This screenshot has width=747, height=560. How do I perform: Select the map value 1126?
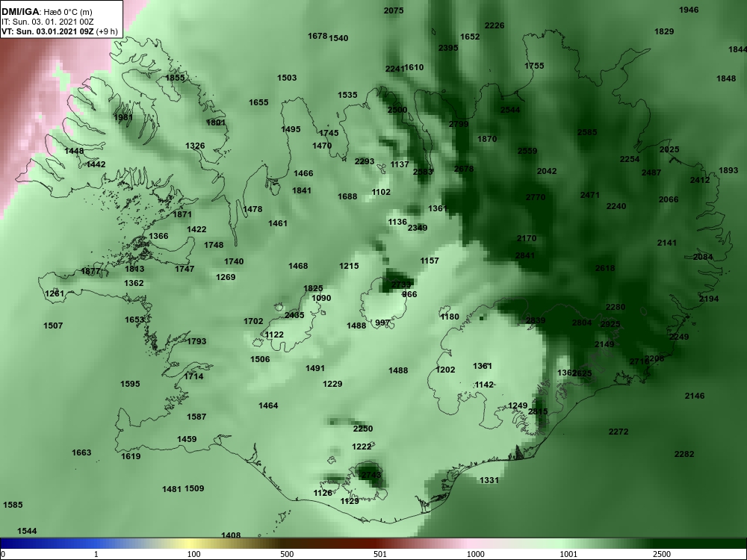click(x=323, y=493)
